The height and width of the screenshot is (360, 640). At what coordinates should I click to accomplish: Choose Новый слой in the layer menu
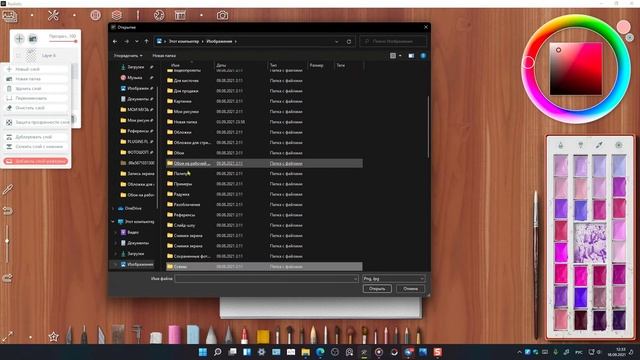[x=36, y=69]
